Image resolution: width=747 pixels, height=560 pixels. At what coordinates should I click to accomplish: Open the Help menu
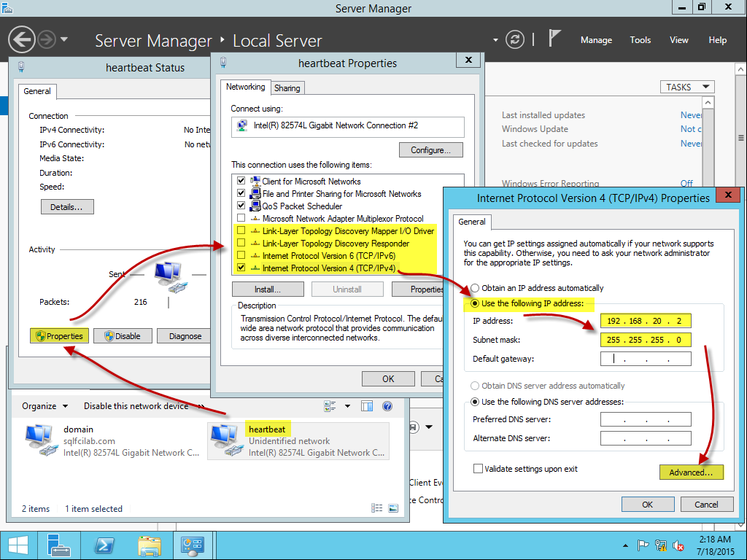coord(718,40)
